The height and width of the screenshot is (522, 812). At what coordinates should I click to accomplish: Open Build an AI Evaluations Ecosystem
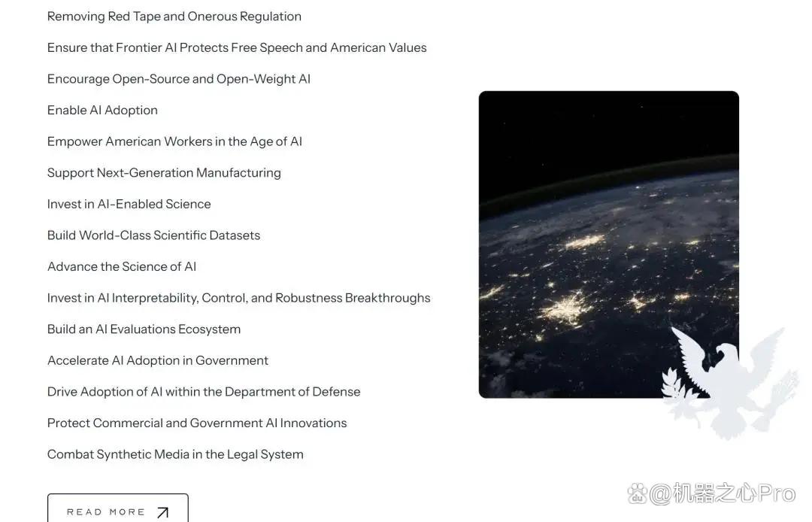(x=144, y=329)
